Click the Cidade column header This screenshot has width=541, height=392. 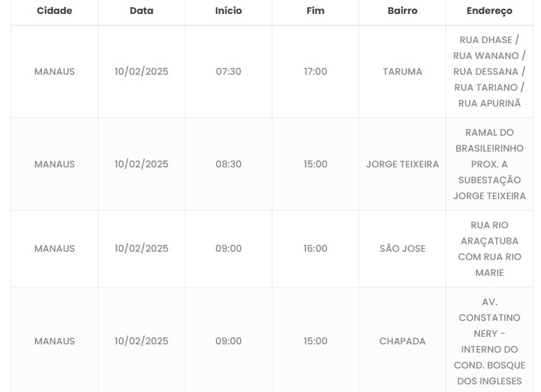tap(55, 11)
